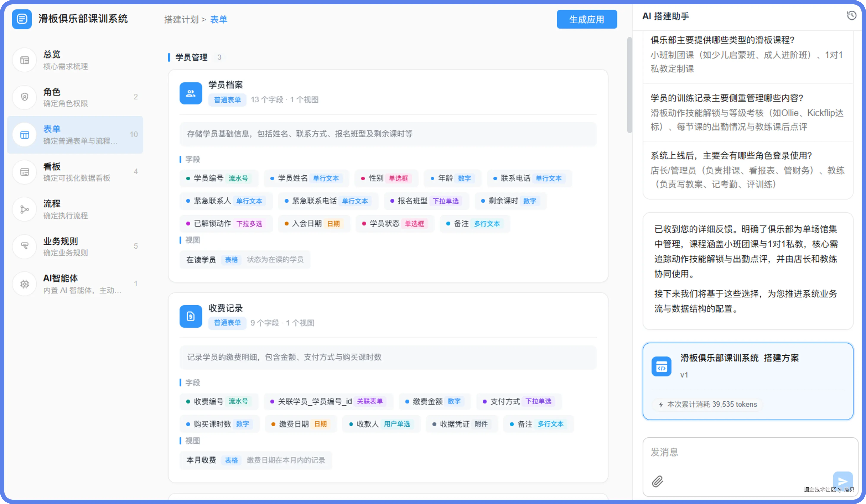The image size is (866, 504).
Task: Click the 报名班型 下拉单选 field tag
Action: (x=426, y=201)
